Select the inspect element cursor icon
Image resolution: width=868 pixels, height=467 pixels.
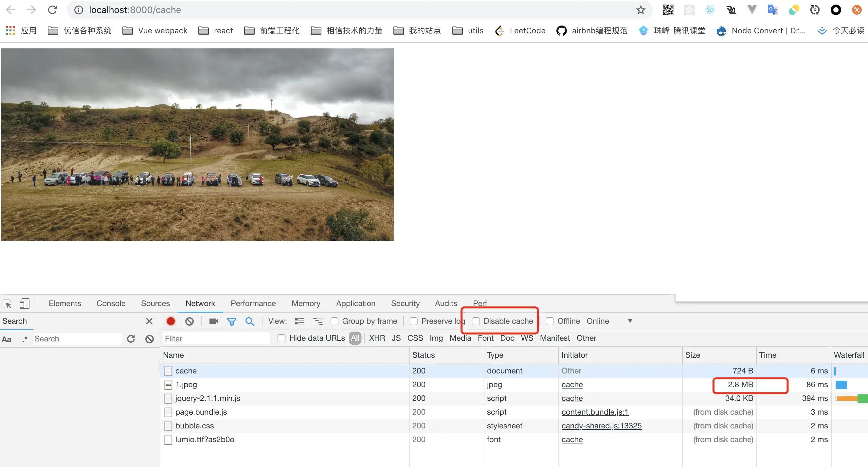[x=7, y=304]
